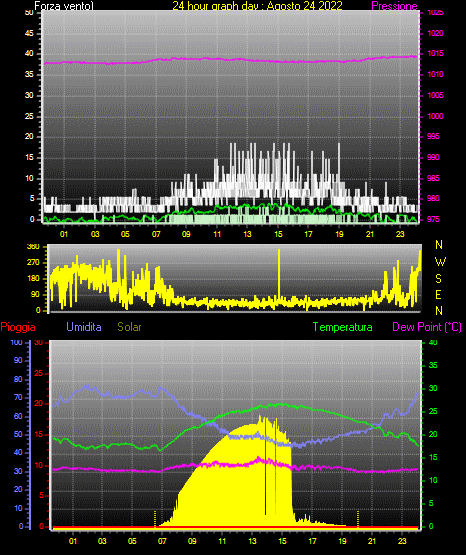This screenshot has height=555, width=466.
Task: Click the wind direction spike near hour 15
Action: (x=279, y=274)
